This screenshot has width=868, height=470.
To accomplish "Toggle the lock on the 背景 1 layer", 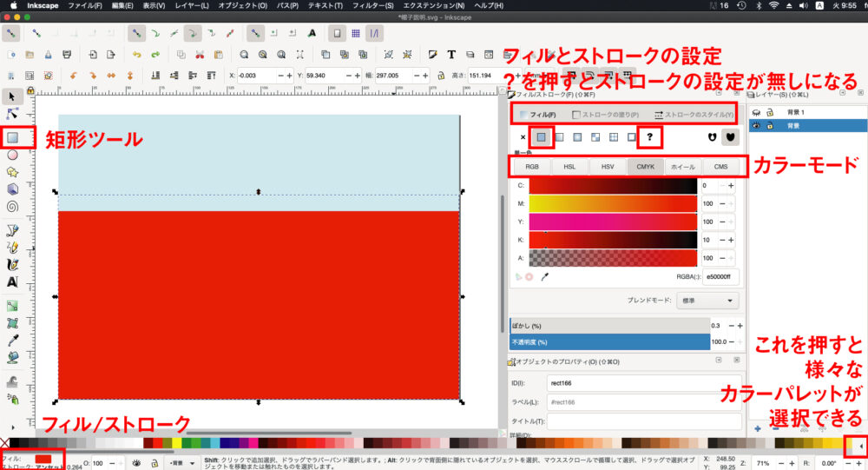I will (769, 112).
